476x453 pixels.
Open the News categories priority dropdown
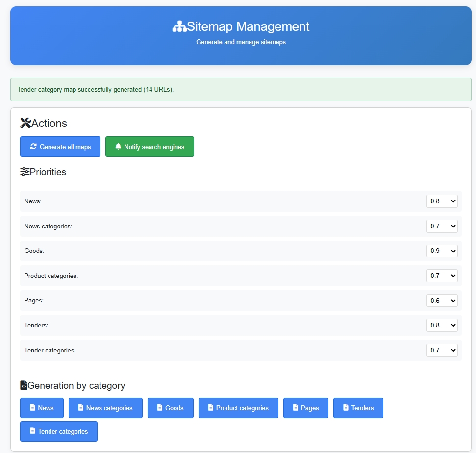coord(442,226)
